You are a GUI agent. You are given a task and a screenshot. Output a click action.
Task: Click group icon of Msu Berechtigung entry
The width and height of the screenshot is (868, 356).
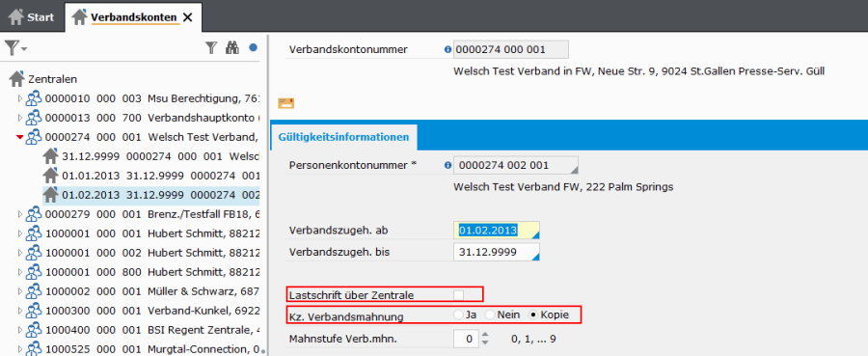coord(34,98)
